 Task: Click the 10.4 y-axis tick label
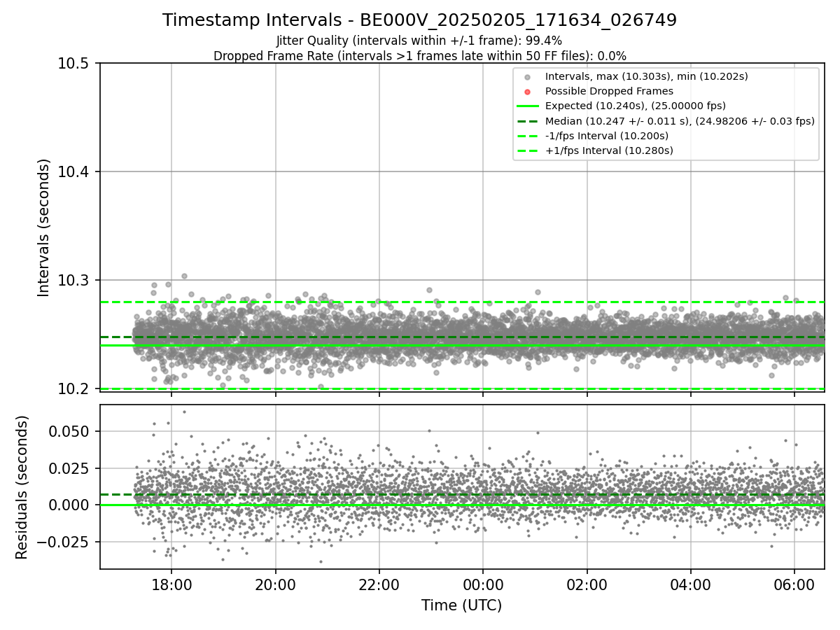coord(73,171)
